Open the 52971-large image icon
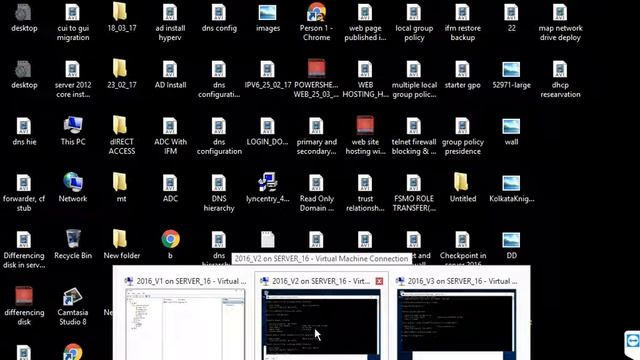The image size is (640, 360). point(511,70)
